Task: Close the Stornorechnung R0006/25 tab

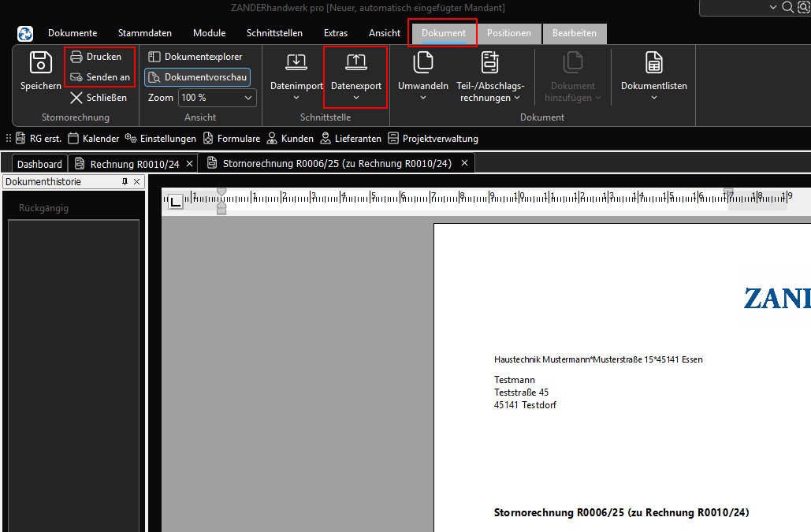Action: pos(464,163)
